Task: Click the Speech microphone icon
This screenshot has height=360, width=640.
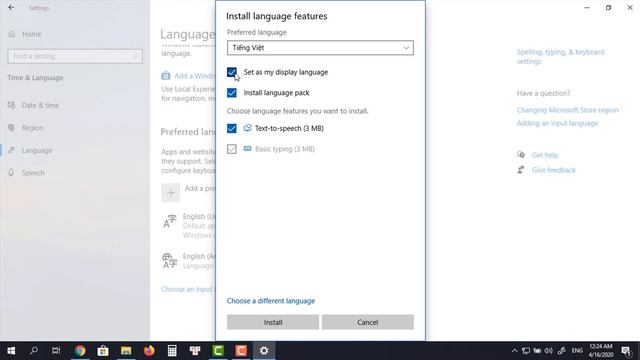Action: pos(11,172)
